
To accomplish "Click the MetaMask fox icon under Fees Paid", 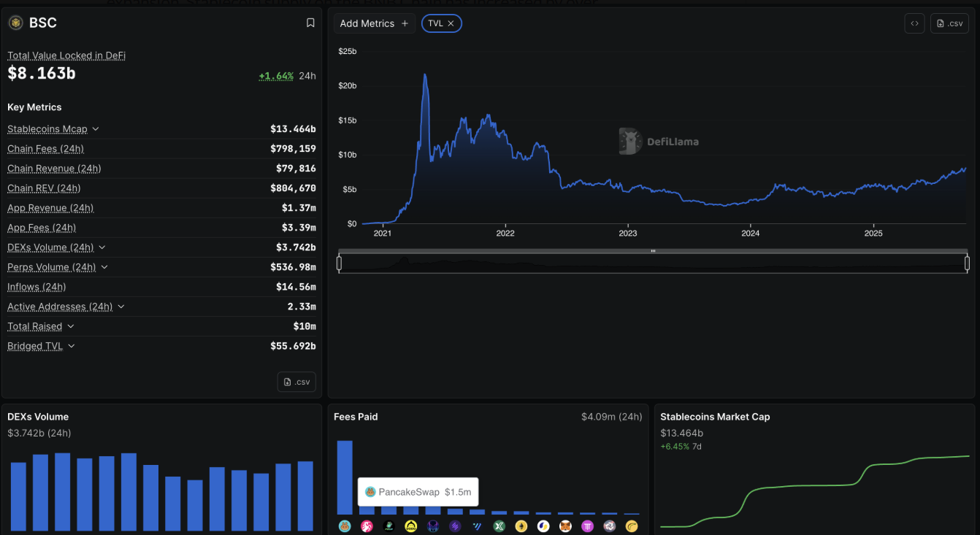I will [x=566, y=526].
